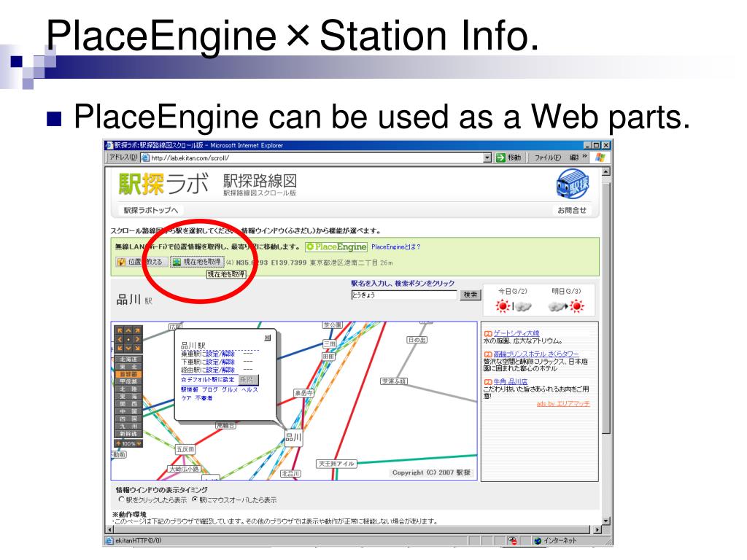
Task: Switch the map region to 甲信越
Action: point(128,381)
